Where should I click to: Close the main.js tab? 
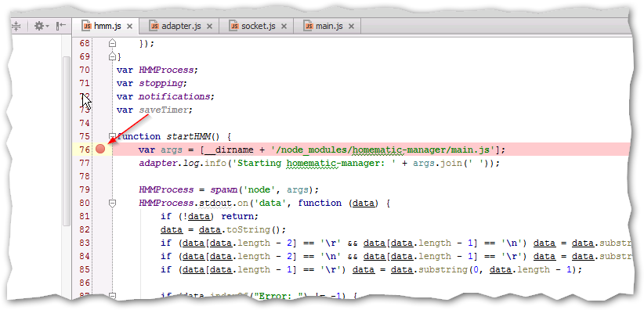point(351,27)
